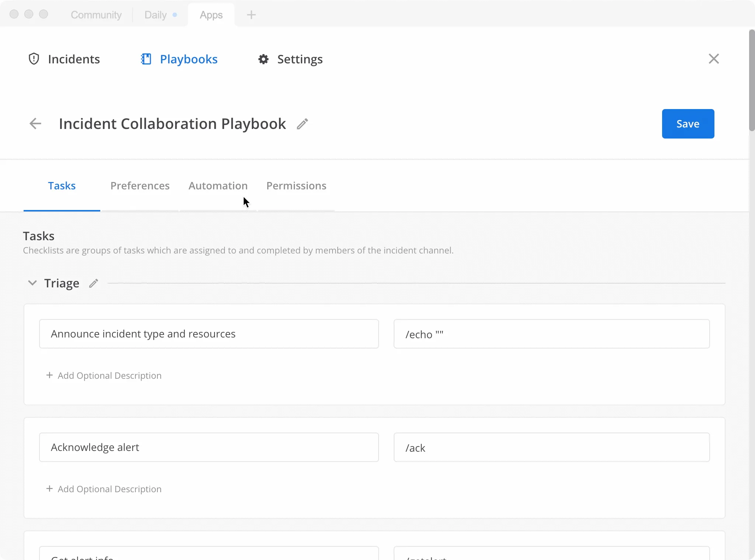Edit the 'Acknowledge alert' task name field
This screenshot has width=755, height=560.
(209, 447)
